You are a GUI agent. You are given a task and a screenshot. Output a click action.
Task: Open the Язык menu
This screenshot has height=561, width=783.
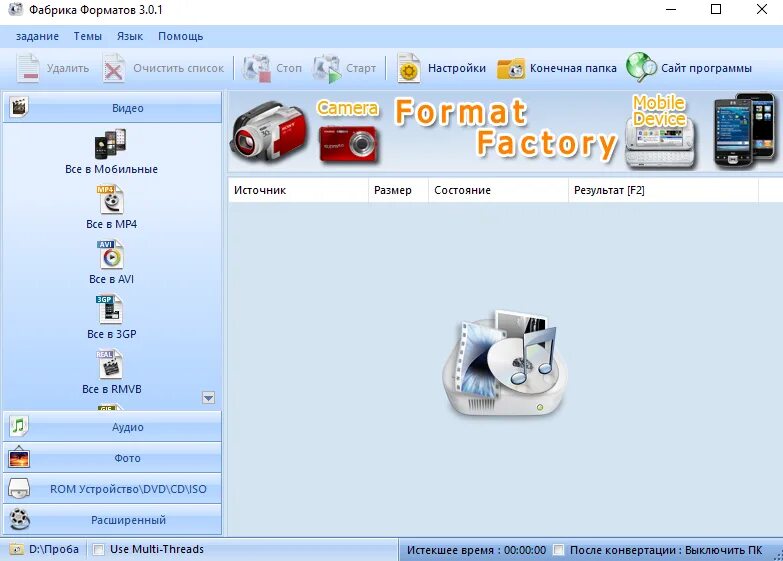point(130,36)
